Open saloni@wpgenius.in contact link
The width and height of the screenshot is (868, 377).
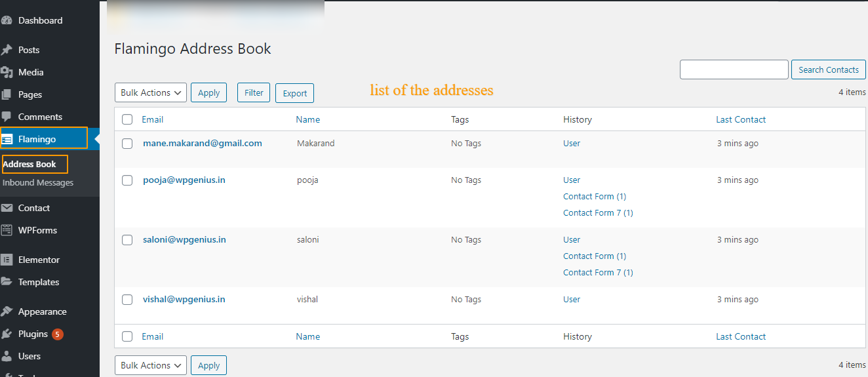point(184,239)
